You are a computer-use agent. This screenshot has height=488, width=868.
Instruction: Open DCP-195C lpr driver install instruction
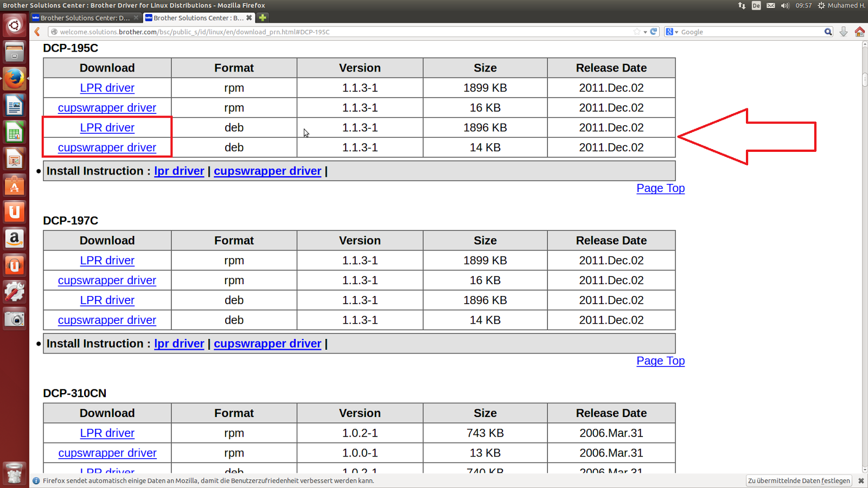[x=179, y=171]
